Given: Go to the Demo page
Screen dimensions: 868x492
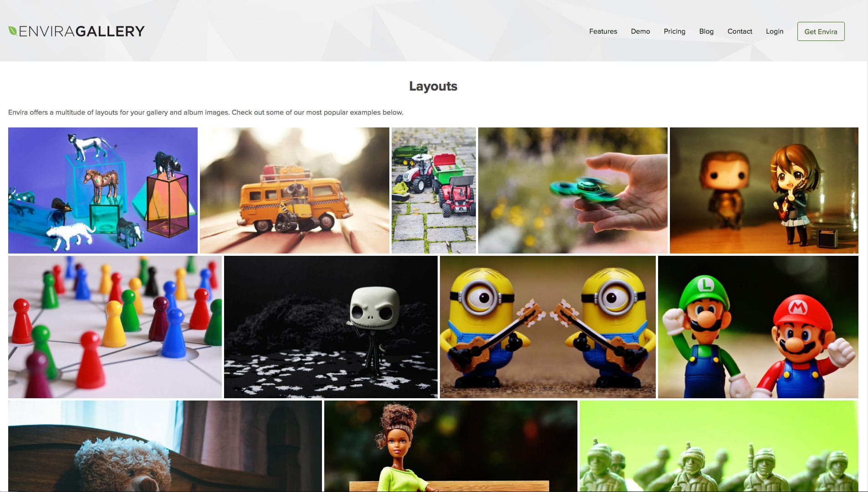Looking at the screenshot, I should tap(640, 31).
